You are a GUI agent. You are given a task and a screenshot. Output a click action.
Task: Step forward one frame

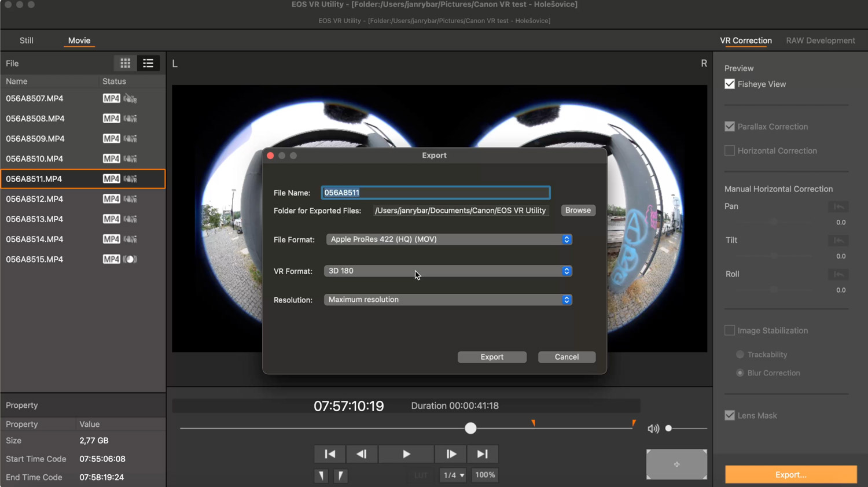tap(451, 454)
